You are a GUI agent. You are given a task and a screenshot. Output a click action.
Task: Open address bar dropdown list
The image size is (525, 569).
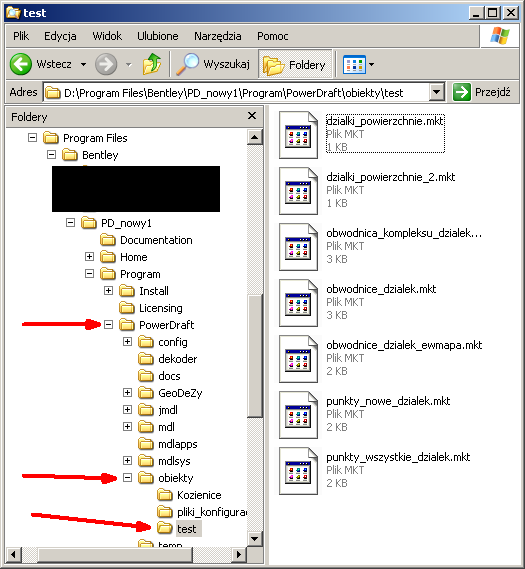pos(437,93)
